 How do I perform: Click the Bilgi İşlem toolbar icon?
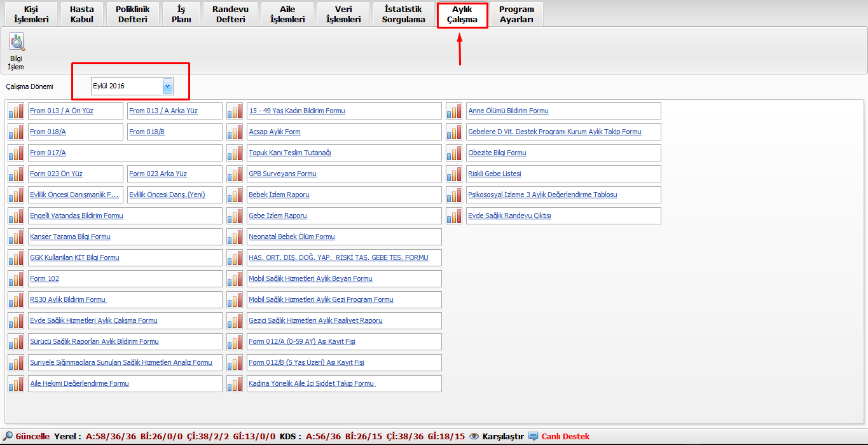[x=16, y=43]
